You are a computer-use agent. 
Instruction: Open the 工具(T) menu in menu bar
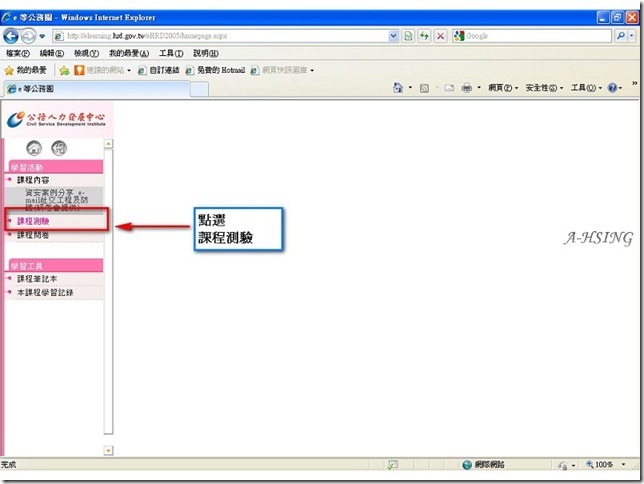pyautogui.click(x=171, y=53)
